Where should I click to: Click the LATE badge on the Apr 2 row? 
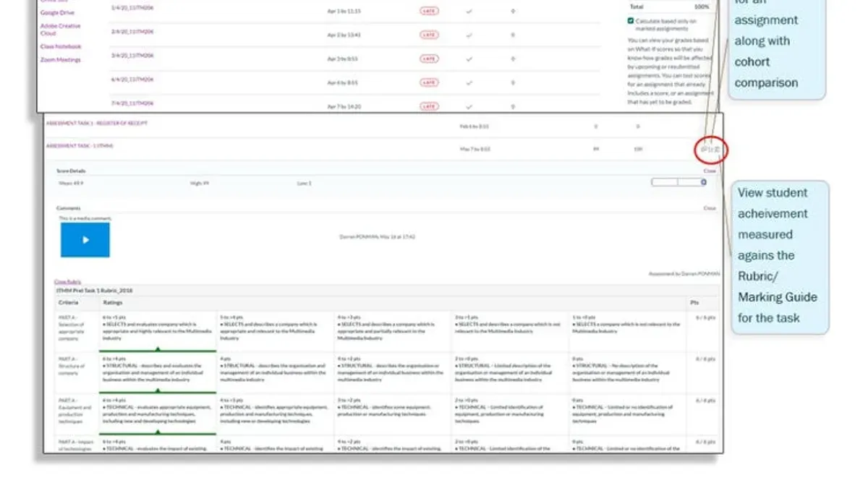click(429, 35)
